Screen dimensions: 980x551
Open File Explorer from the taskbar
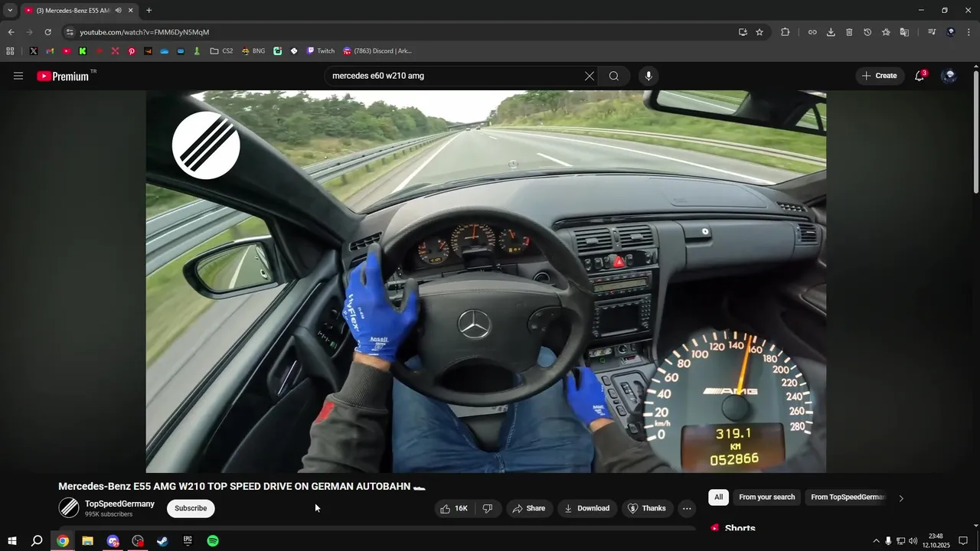pos(87,541)
